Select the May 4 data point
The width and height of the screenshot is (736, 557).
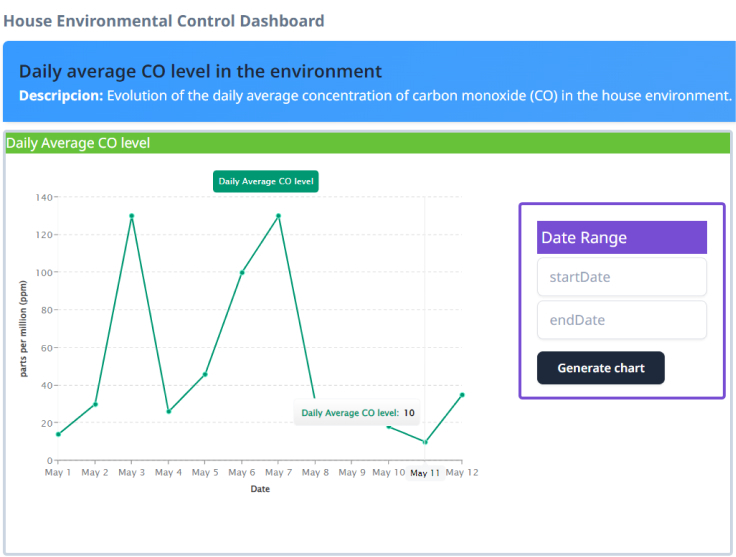point(168,411)
